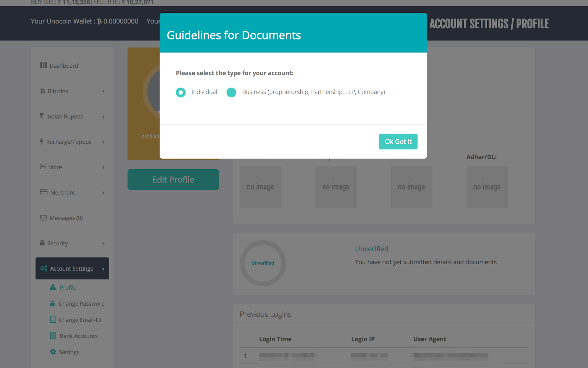This screenshot has width=588, height=368.
Task: Expand the Recharge/Topups menu arrow
Action: click(104, 142)
